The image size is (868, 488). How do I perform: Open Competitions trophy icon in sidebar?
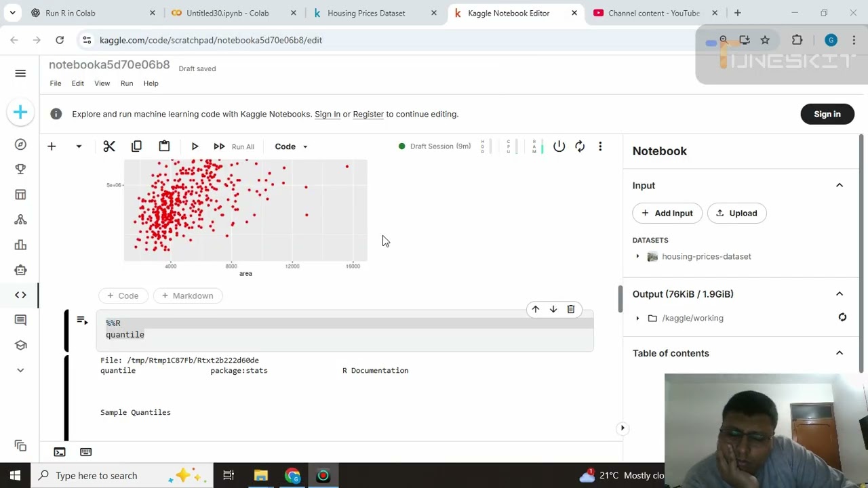[x=20, y=169]
